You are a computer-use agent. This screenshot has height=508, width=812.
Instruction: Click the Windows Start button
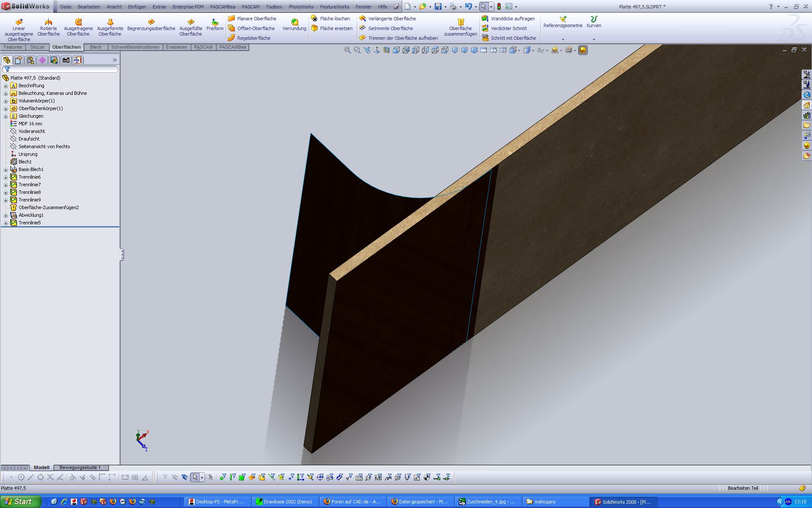[x=20, y=502]
